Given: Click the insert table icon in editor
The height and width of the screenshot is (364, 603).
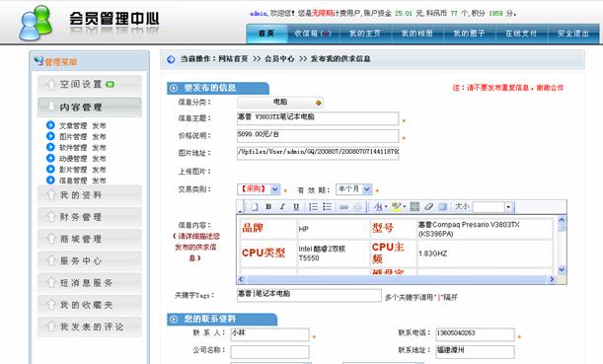Looking at the screenshot, I should tap(415, 207).
